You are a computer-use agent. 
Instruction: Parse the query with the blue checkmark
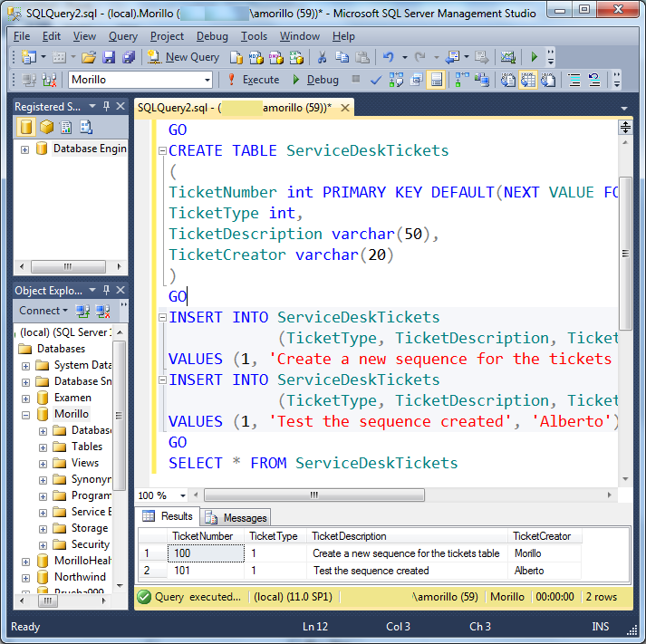coord(376,80)
